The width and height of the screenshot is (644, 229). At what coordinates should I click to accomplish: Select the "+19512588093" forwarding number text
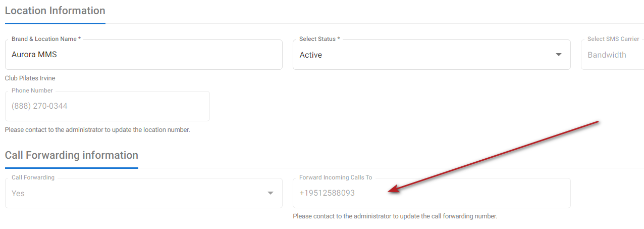click(327, 193)
